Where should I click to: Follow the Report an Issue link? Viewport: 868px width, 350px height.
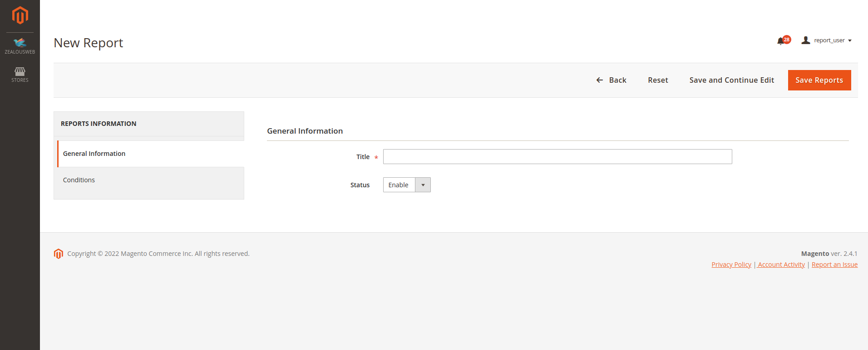tap(834, 265)
